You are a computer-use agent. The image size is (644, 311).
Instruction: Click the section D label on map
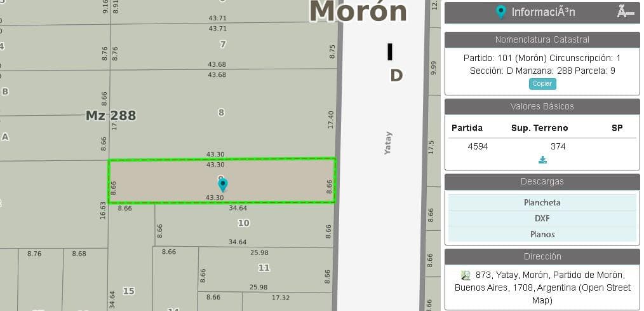pos(396,76)
